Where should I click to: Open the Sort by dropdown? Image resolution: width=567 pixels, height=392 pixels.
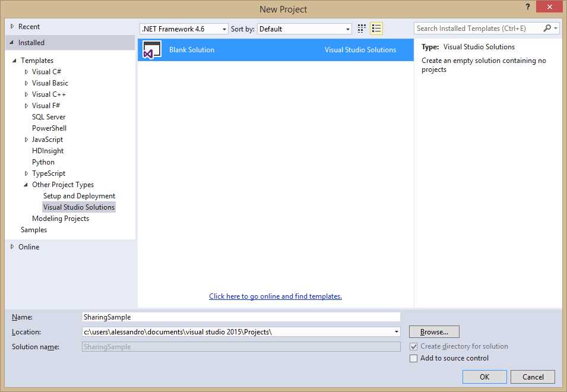click(x=305, y=29)
